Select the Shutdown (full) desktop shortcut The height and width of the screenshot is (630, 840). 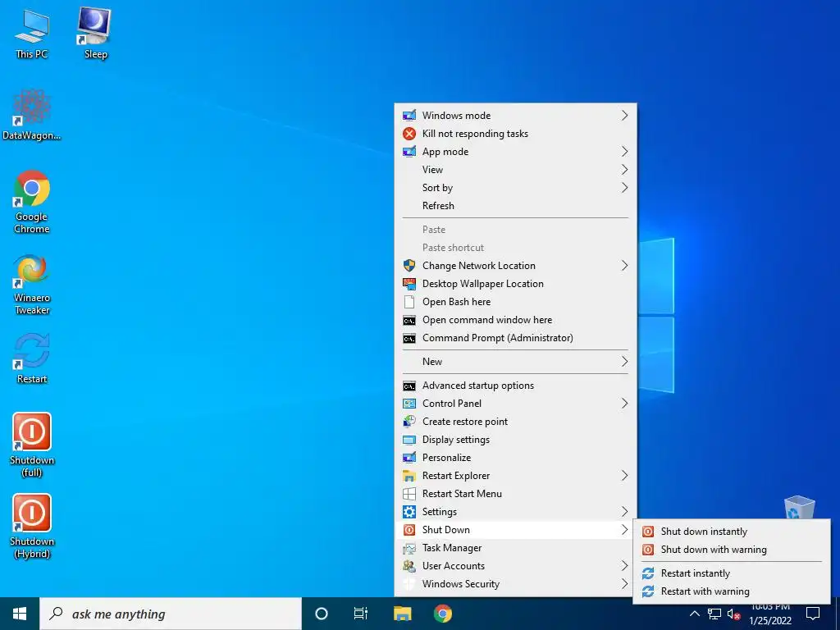tap(32, 445)
